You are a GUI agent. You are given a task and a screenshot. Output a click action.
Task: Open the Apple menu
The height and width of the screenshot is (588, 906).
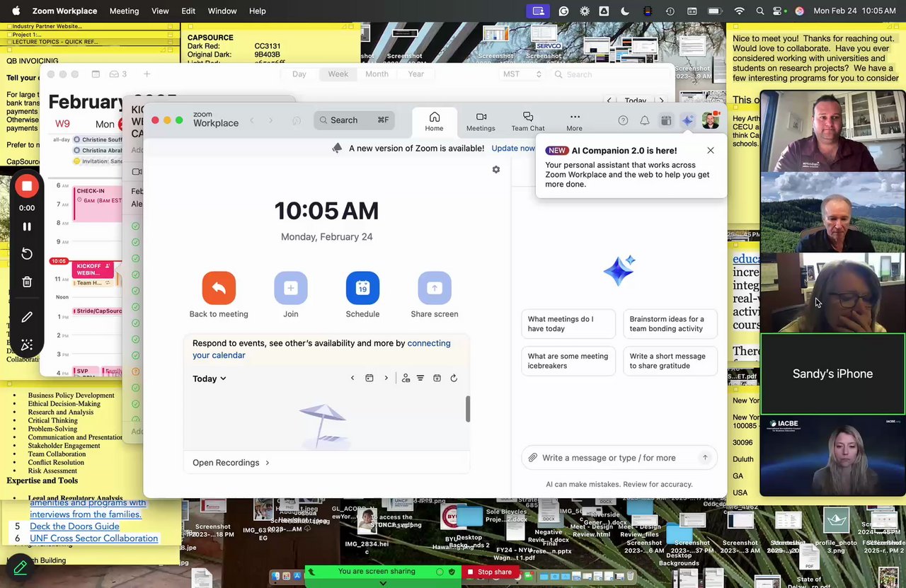[16, 11]
